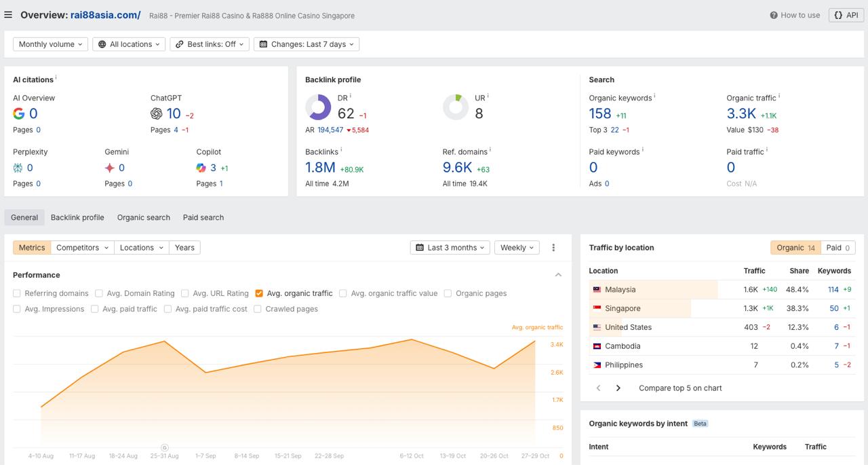Image resolution: width=868 pixels, height=465 pixels.
Task: Uncheck Avg. organic traffic checkbox
Action: pos(259,293)
